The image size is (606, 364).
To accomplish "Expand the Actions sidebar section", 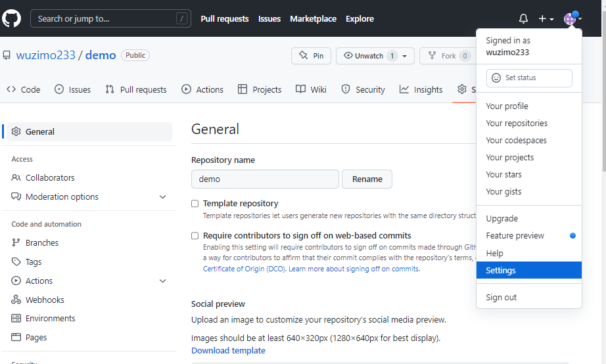I will tap(162, 281).
